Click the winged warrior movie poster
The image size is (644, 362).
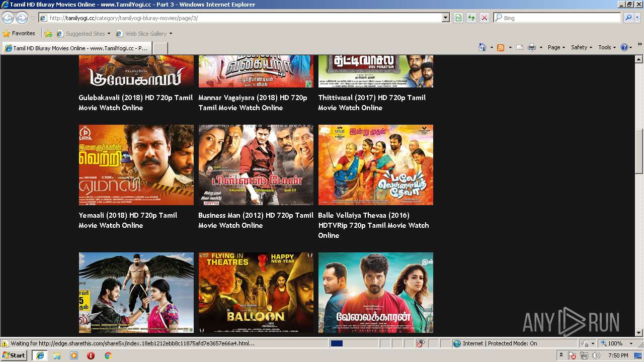pyautogui.click(x=136, y=293)
